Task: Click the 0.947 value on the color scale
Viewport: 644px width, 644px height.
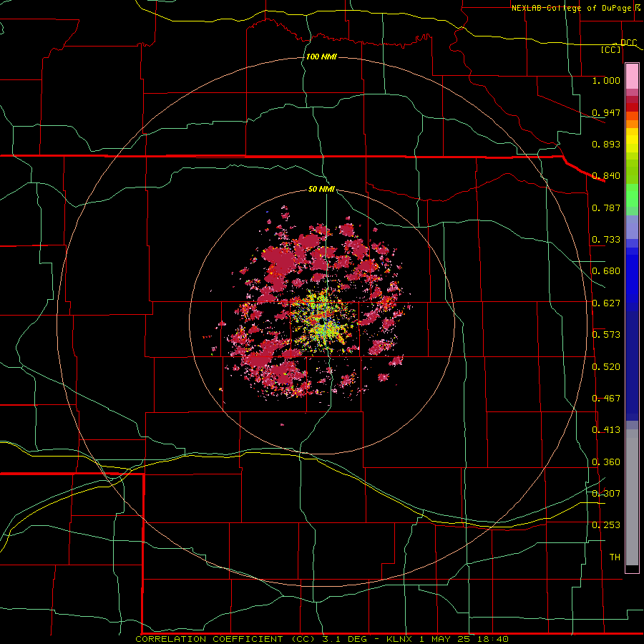Action: pyautogui.click(x=606, y=112)
